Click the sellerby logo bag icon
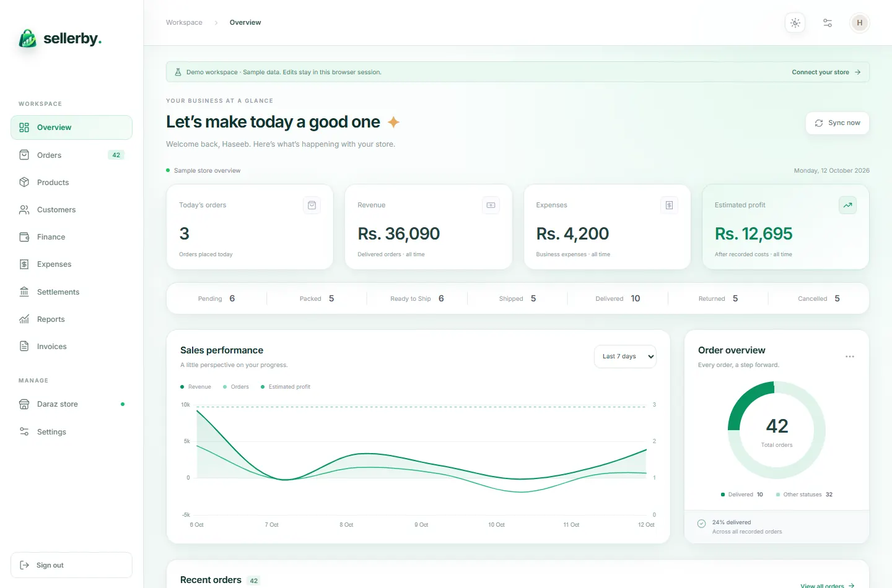Viewport: 892px width, 588px height. pyautogui.click(x=27, y=38)
